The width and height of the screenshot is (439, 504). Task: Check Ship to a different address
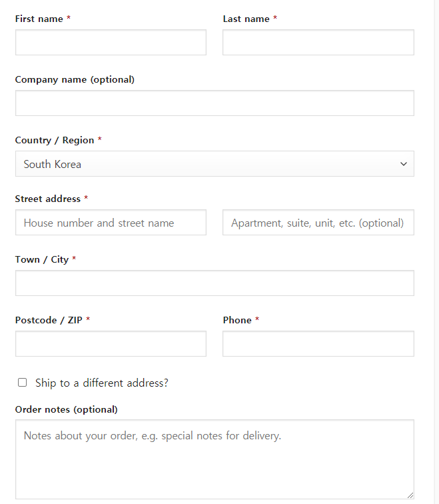[x=22, y=383]
